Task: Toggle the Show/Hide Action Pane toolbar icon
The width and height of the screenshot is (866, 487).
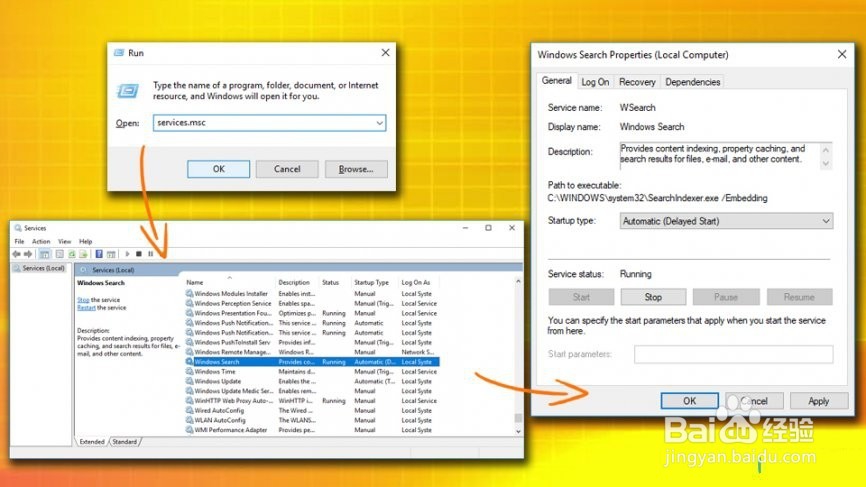Action: click(x=111, y=254)
